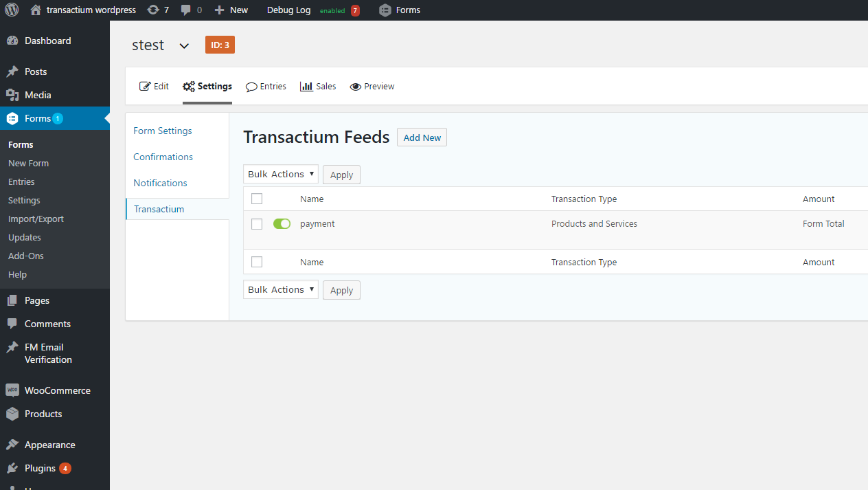Open Form Settings section
Screen dimensions: 868x490
click(163, 131)
